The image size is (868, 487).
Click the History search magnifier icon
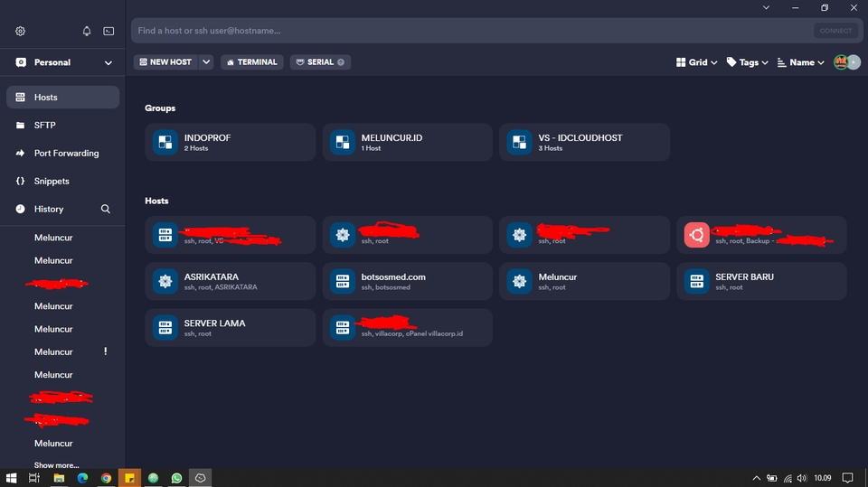point(105,210)
